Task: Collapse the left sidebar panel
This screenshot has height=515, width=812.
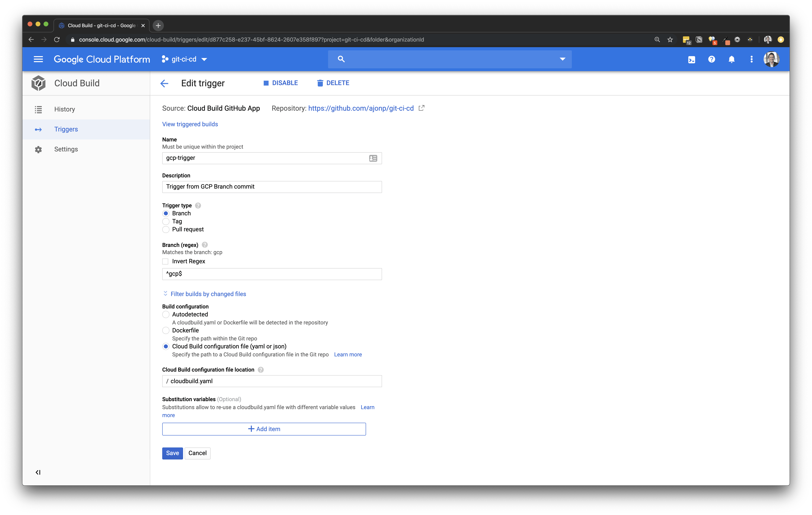Action: 38,472
